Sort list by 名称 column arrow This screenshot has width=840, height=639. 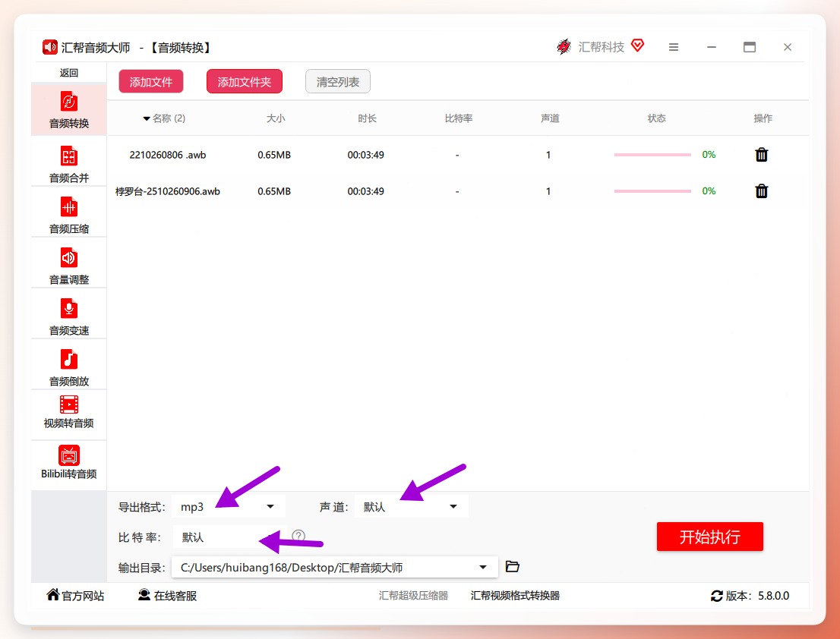pyautogui.click(x=147, y=118)
